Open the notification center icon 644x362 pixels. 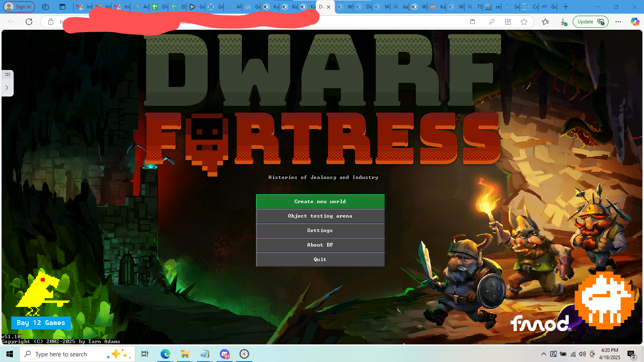tap(632, 354)
